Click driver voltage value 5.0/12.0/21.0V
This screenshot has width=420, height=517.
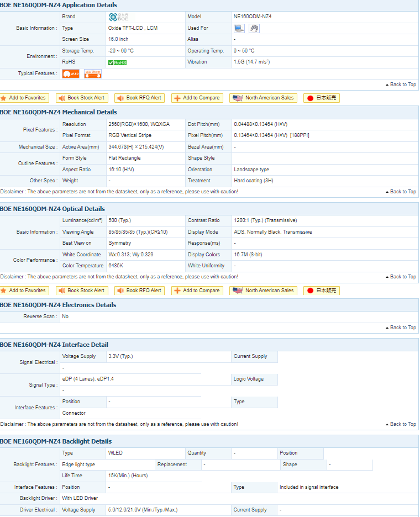click(x=143, y=510)
